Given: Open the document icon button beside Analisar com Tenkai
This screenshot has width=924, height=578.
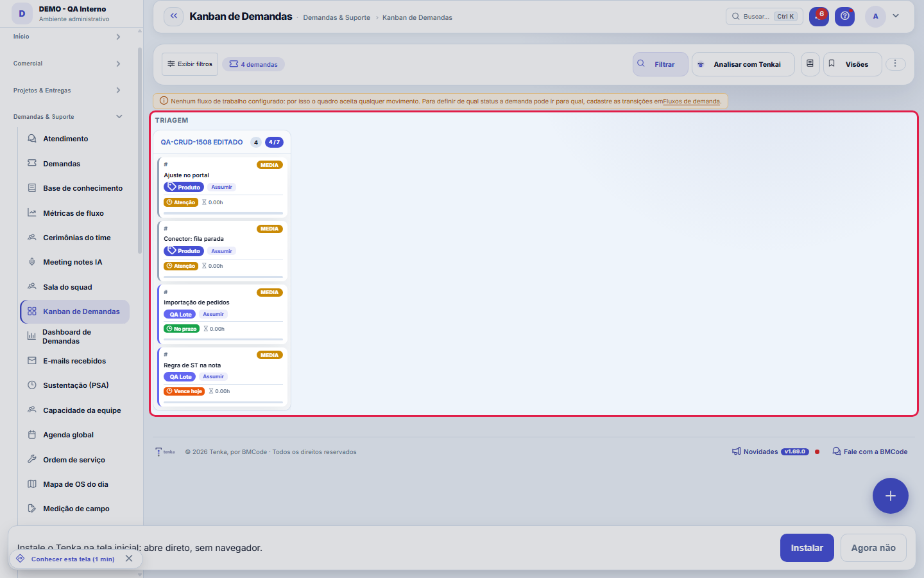Looking at the screenshot, I should coord(810,64).
